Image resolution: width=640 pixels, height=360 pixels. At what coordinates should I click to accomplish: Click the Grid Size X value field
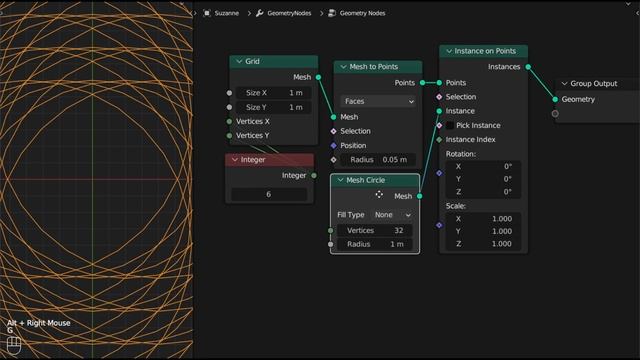tap(274, 93)
